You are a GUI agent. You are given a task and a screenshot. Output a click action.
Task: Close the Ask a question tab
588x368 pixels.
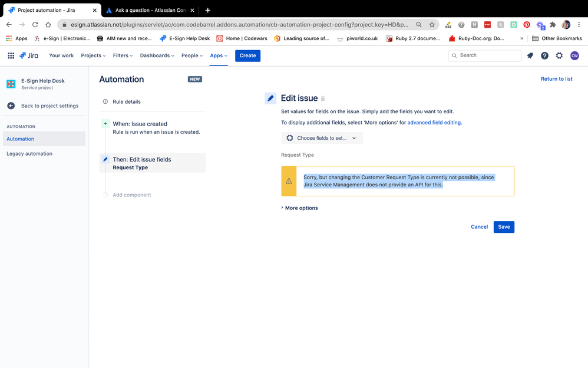192,10
